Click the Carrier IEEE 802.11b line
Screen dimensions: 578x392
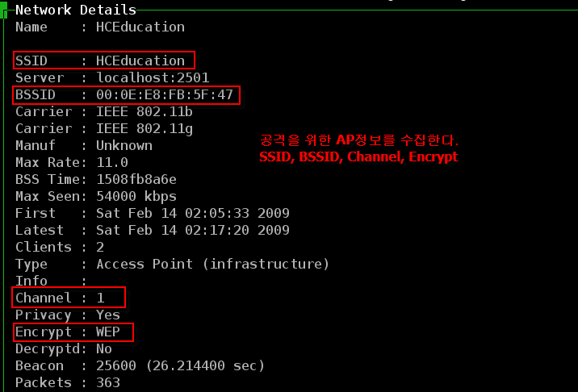coord(104,111)
